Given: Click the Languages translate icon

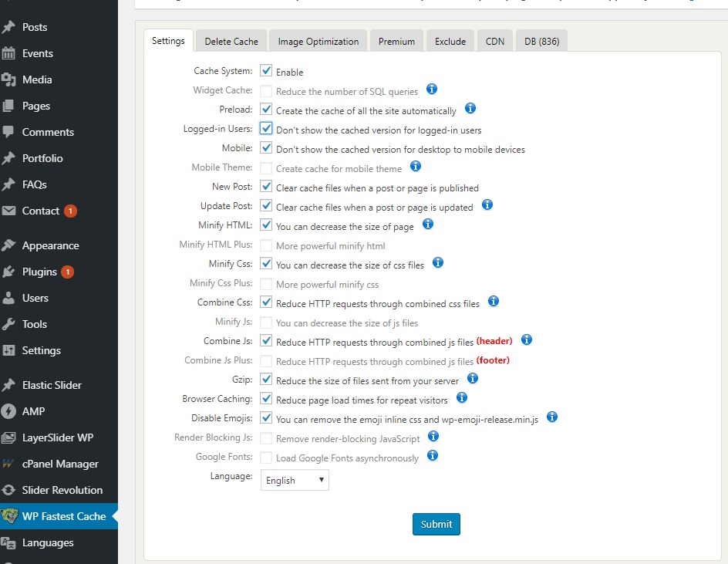Looking at the screenshot, I should (8, 542).
